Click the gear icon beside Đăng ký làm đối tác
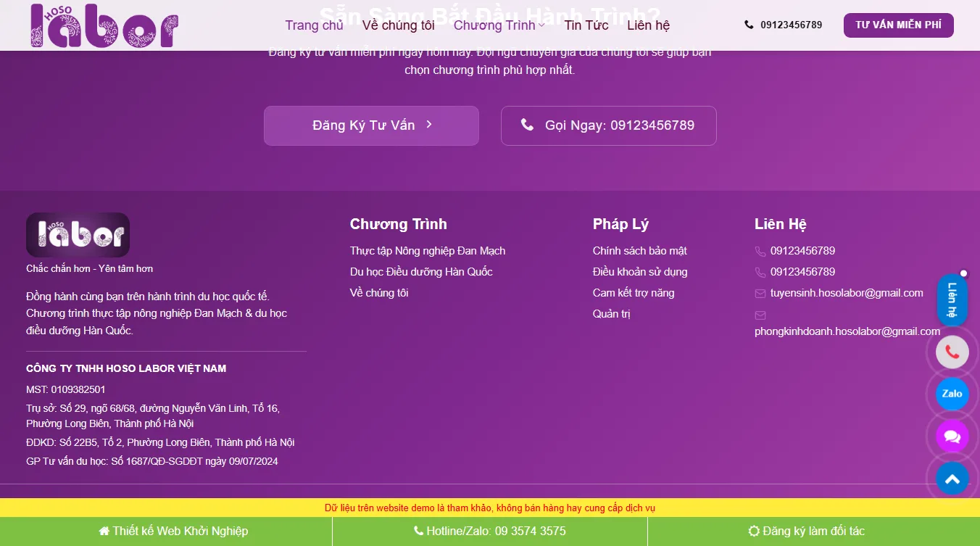This screenshot has height=546, width=980. tap(754, 531)
